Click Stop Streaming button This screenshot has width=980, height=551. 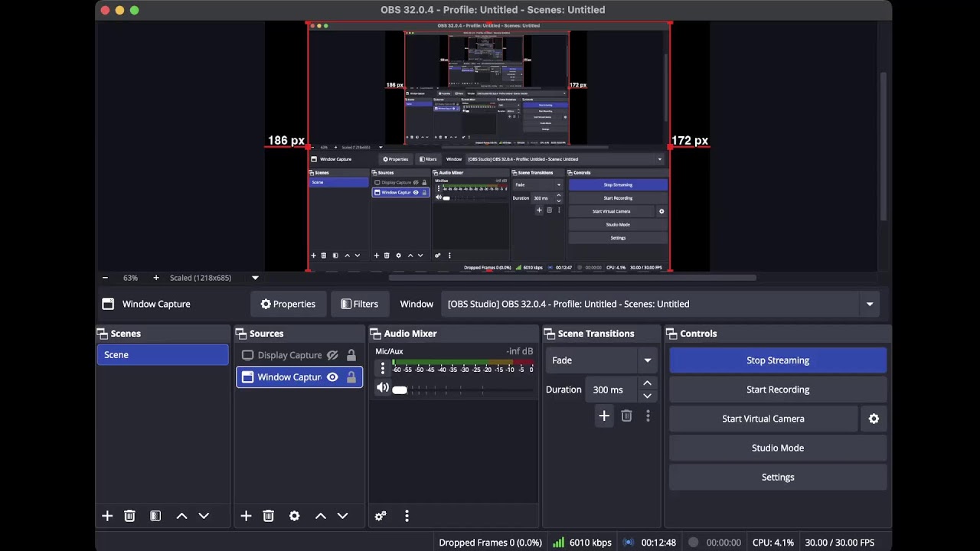pos(778,360)
